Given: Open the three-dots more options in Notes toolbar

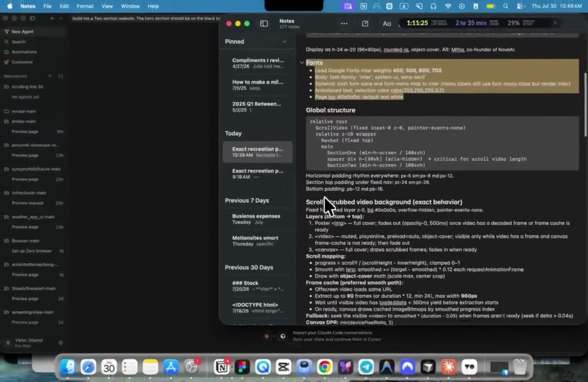Looking at the screenshot, I should point(344,23).
